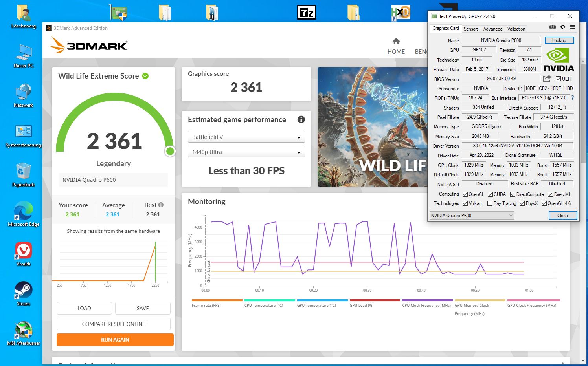
Task: Open the Netzwerk desktop icon
Action: pyautogui.click(x=24, y=95)
